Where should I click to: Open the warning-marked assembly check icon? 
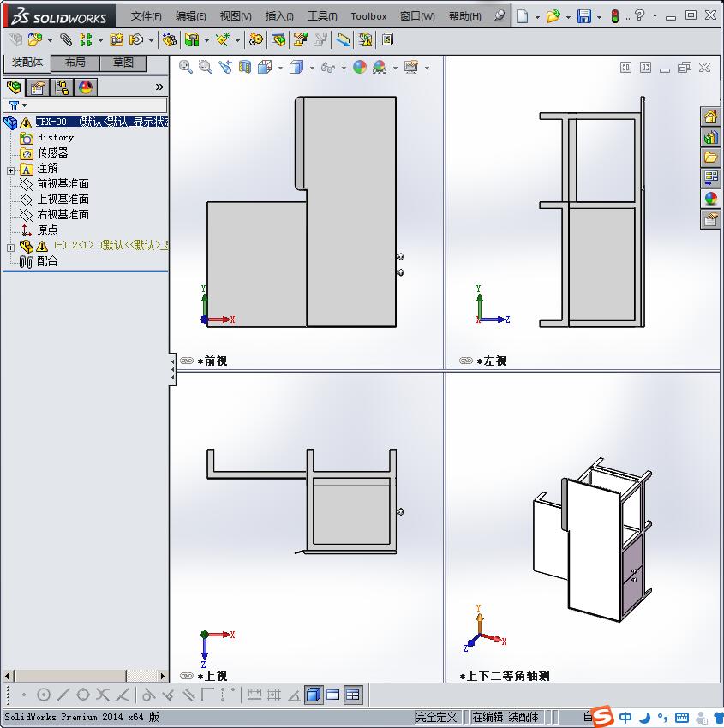[x=365, y=40]
